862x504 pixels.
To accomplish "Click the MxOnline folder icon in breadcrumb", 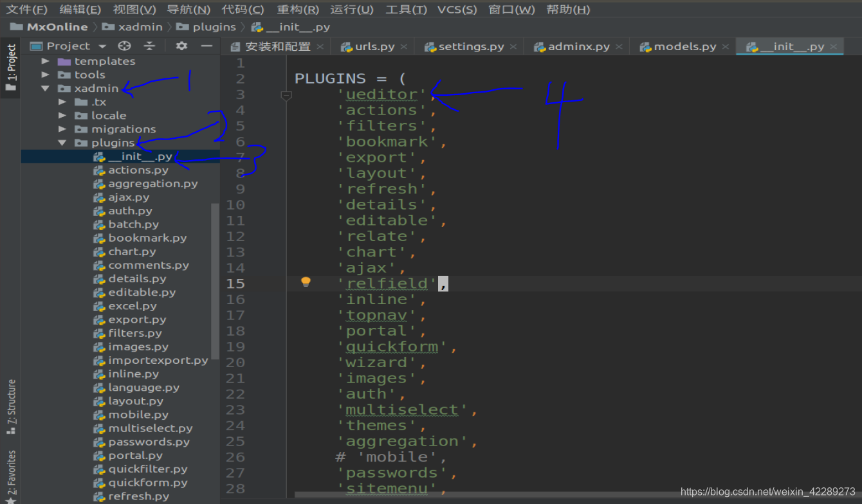I will [16, 26].
